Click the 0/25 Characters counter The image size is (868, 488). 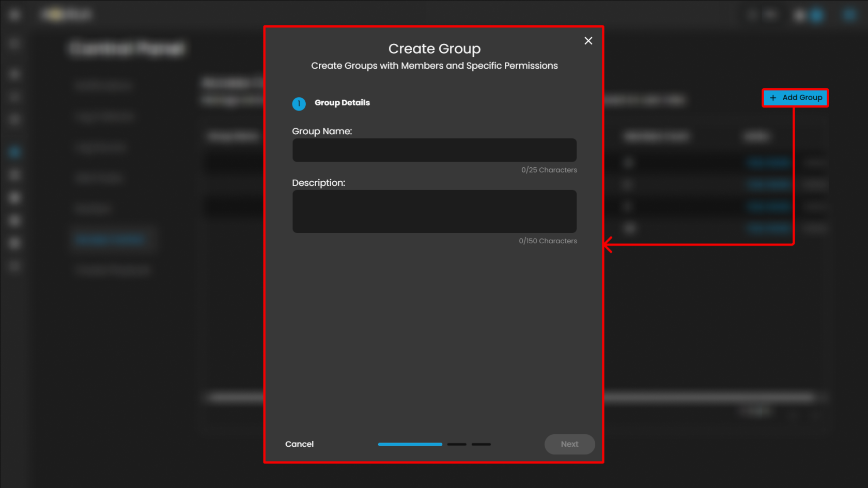tap(549, 170)
